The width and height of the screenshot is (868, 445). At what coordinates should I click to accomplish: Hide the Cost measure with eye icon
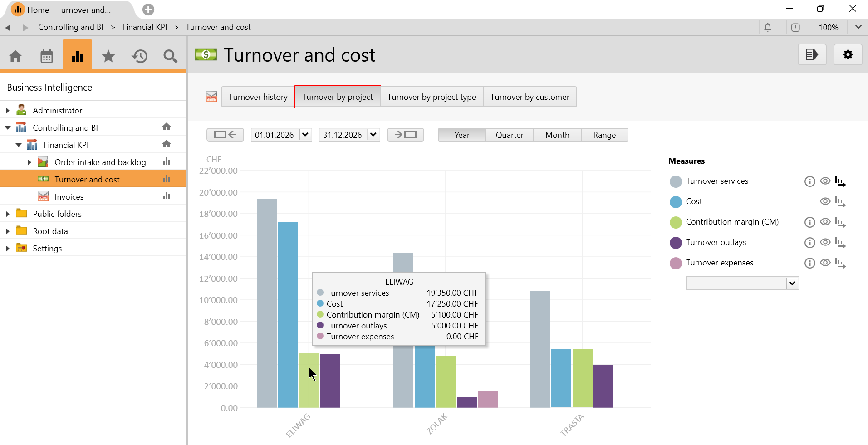pyautogui.click(x=825, y=201)
